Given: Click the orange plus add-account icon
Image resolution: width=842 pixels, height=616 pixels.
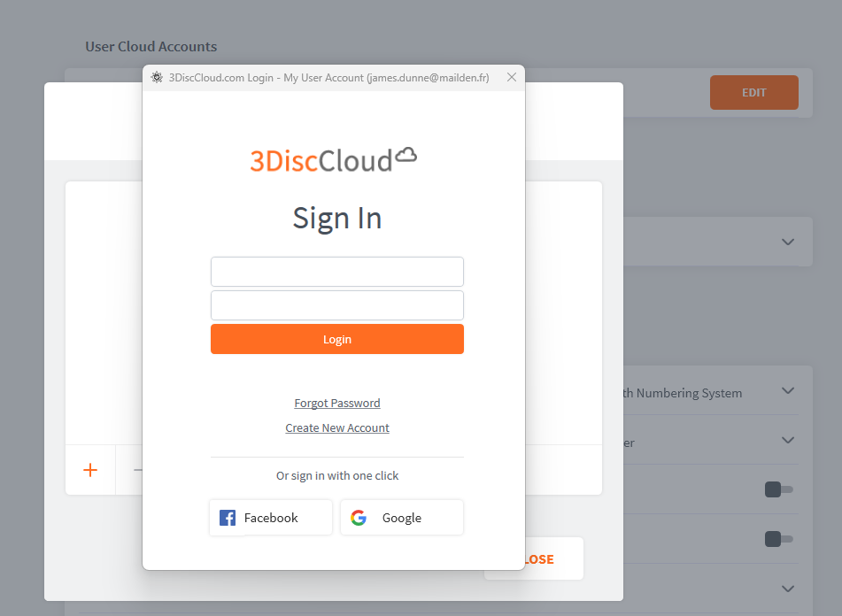Looking at the screenshot, I should 90,470.
